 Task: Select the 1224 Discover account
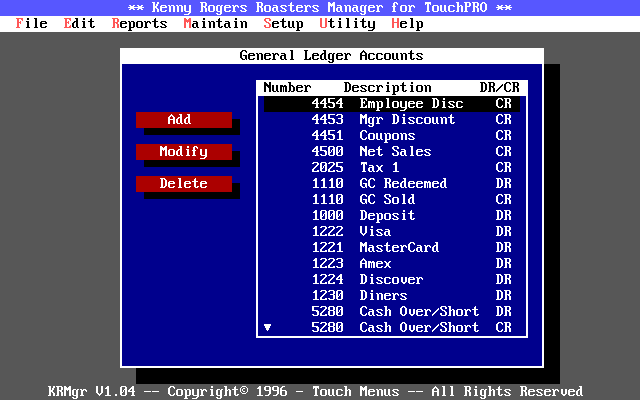392,280
